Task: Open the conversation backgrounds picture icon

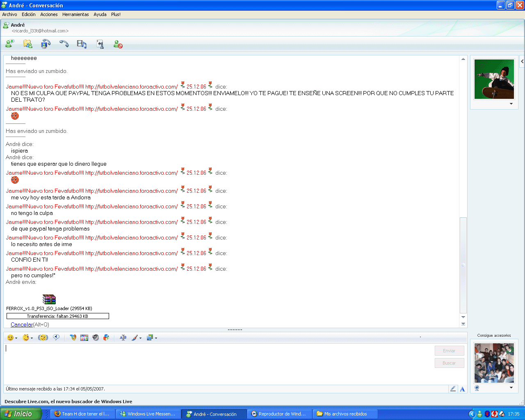Action: [150, 338]
